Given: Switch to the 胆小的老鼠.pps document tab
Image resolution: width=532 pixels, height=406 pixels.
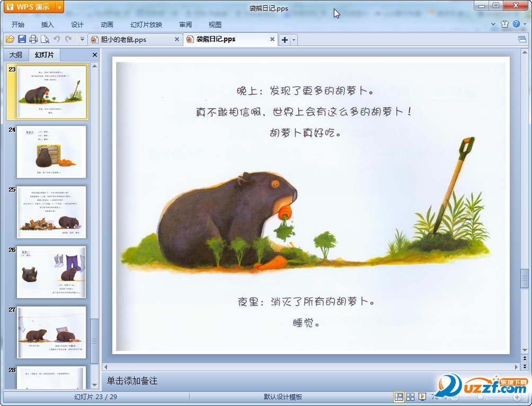Looking at the screenshot, I should (x=132, y=39).
